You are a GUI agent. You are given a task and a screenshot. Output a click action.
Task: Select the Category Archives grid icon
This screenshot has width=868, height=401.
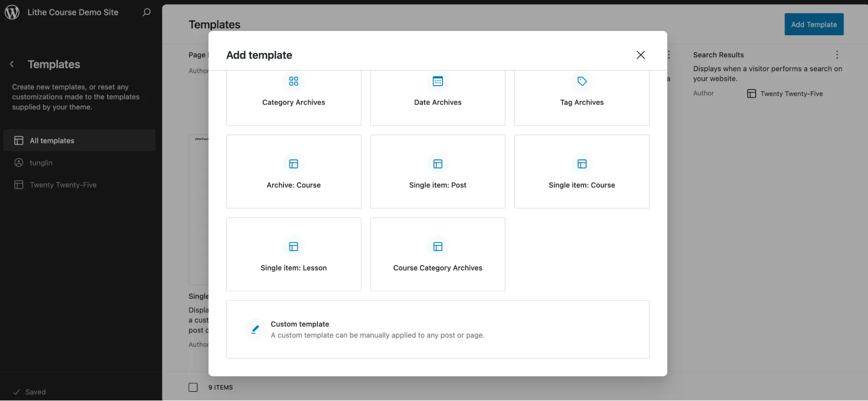294,81
